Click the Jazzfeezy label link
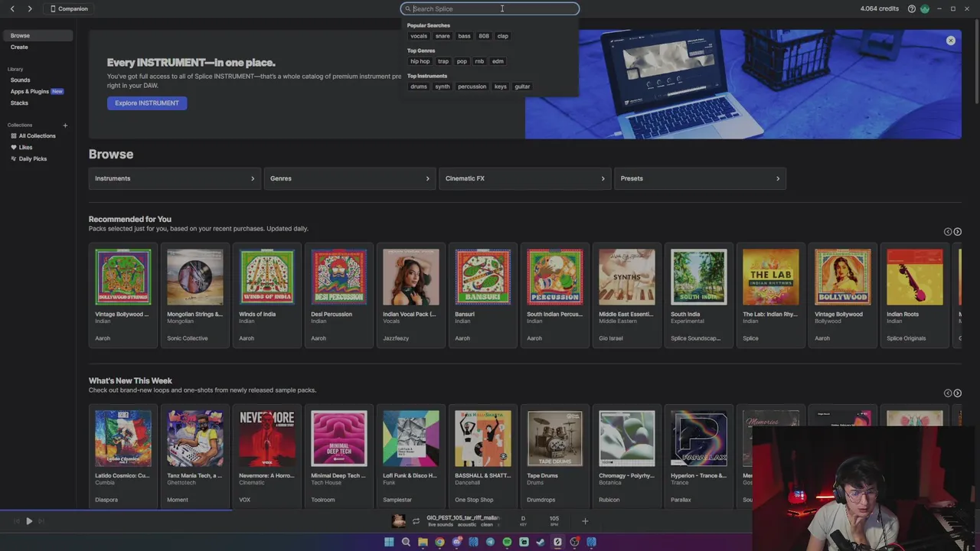Viewport: 980px width, 551px height. point(396,338)
